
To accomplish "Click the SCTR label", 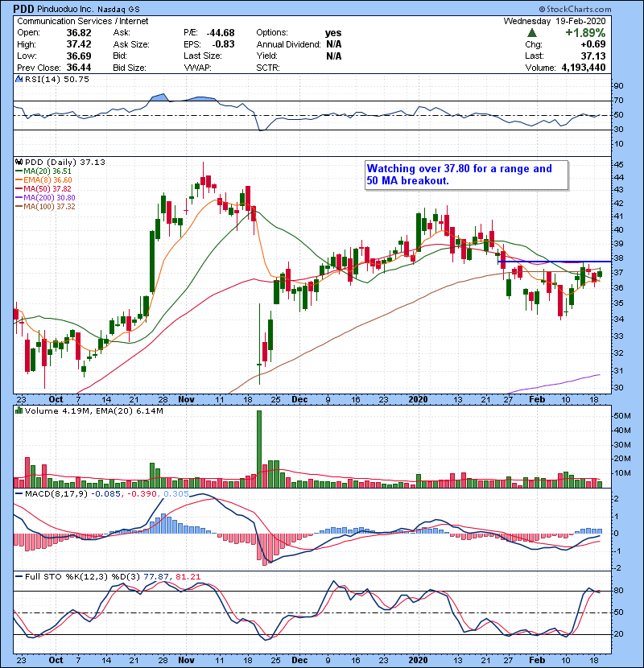I will [268, 68].
